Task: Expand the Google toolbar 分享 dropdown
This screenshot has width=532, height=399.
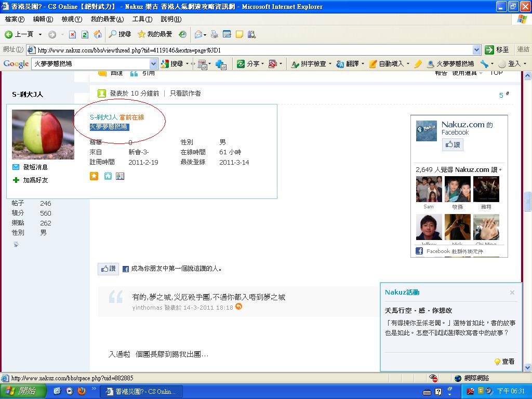Action: pyautogui.click(x=262, y=63)
